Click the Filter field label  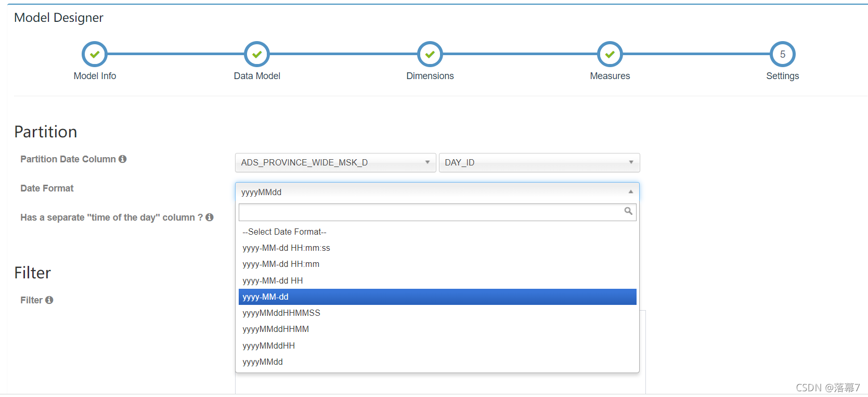31,300
